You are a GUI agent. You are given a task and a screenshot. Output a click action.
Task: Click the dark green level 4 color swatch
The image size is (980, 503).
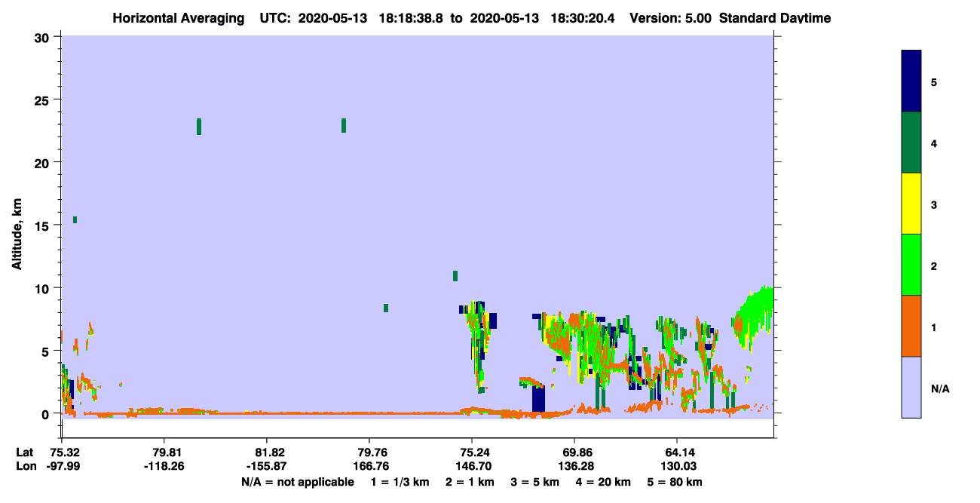point(911,143)
